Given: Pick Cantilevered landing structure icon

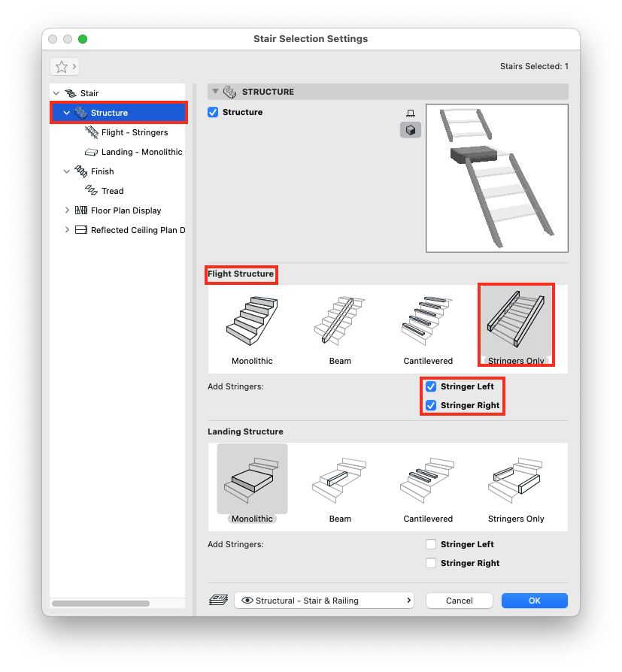Looking at the screenshot, I should (428, 479).
